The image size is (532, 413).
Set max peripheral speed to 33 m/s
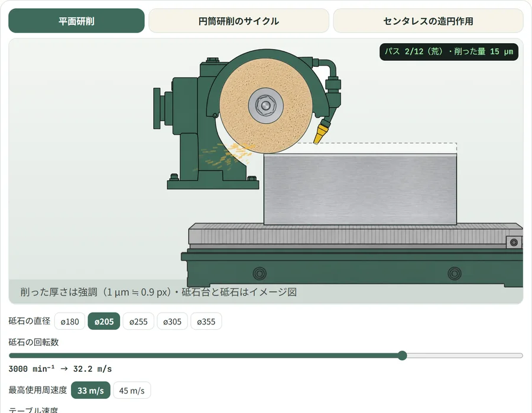click(90, 391)
